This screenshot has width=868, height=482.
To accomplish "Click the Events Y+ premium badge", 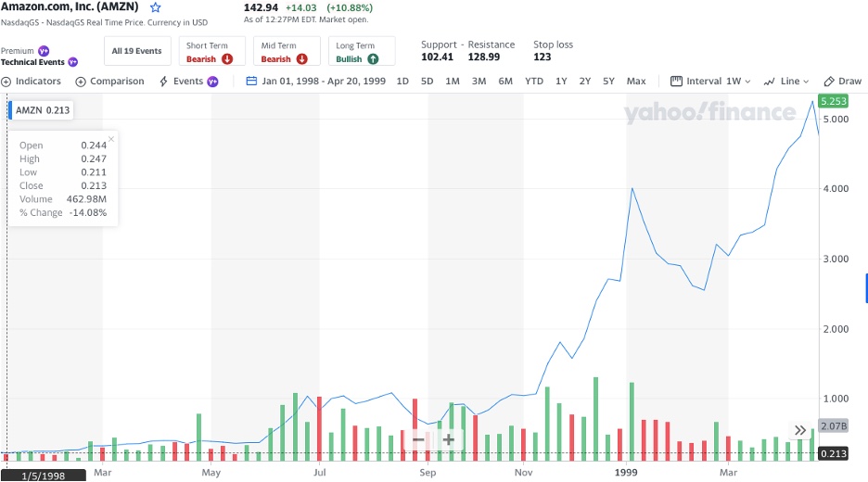I will [212, 82].
